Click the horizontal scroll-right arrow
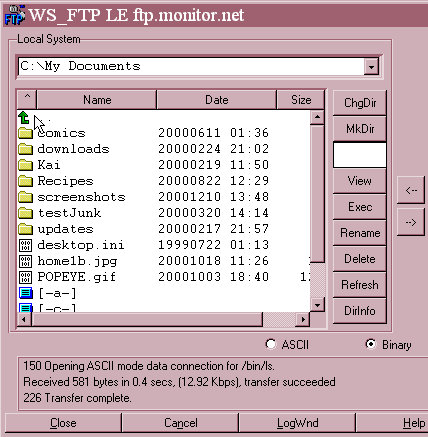428x437 pixels. 303,319
